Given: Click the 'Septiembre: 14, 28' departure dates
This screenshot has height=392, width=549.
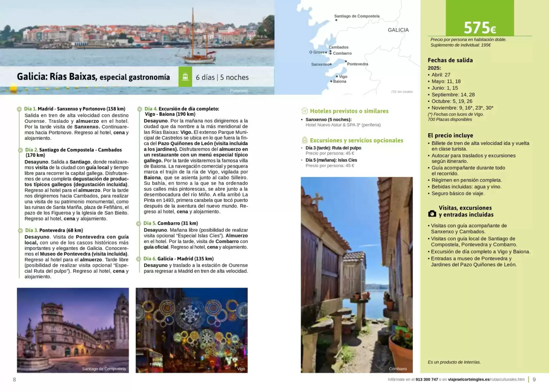Looking at the screenshot, I should [x=453, y=95].
